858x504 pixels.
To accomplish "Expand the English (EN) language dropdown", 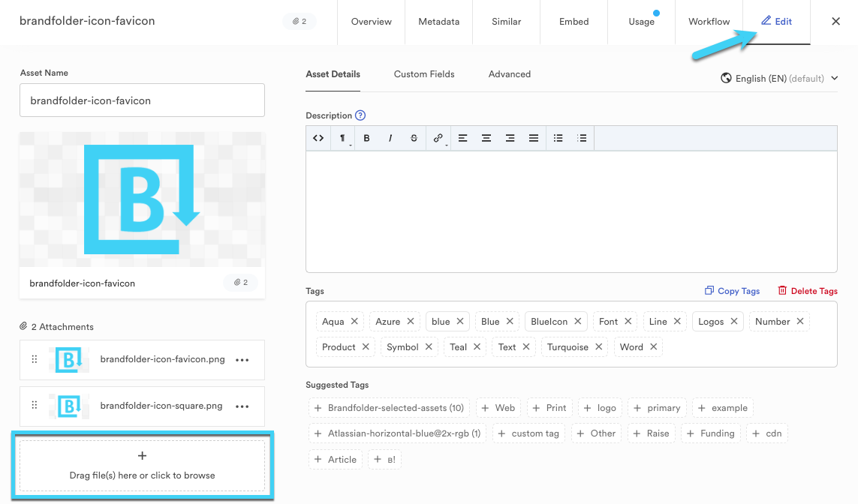I will coord(779,78).
